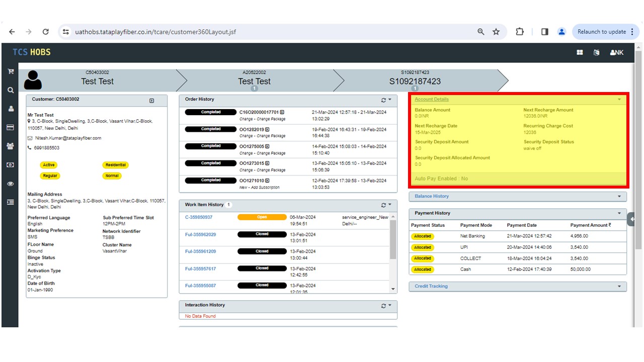Click the page scrollbar up arrow
The width and height of the screenshot is (644, 362).
coord(639,47)
